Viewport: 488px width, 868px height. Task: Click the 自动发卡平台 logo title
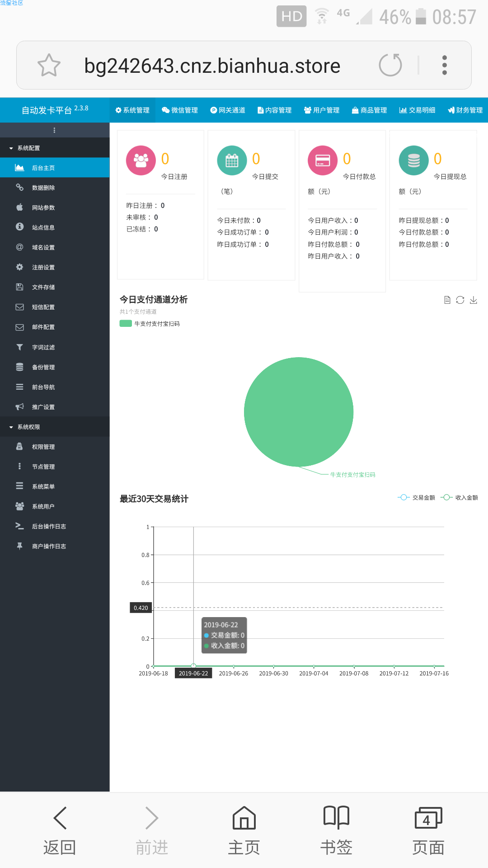tap(55, 110)
